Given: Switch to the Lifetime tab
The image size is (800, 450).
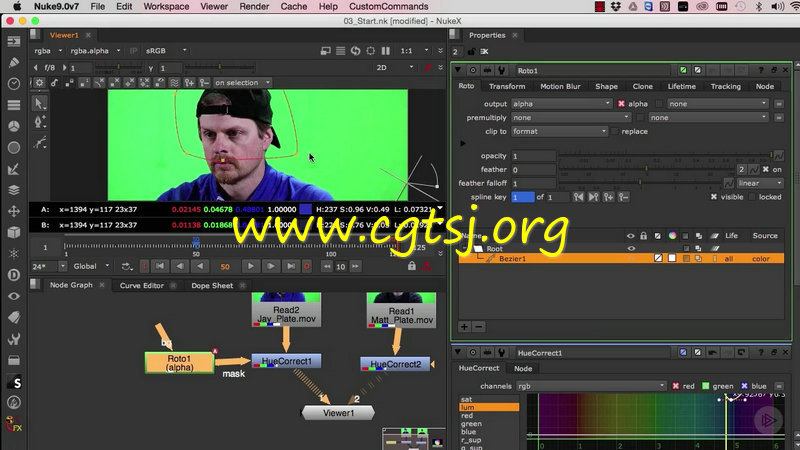Looking at the screenshot, I should coord(681,86).
